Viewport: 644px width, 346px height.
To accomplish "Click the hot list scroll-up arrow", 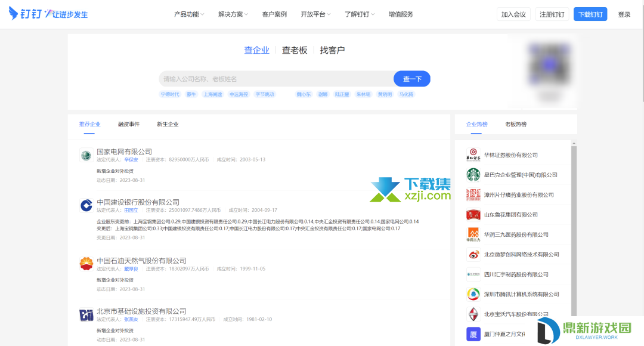I will [574, 143].
